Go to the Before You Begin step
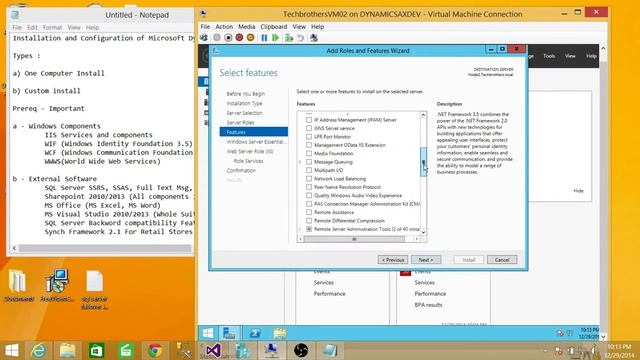Screen dimensions: 640x360 246,93
